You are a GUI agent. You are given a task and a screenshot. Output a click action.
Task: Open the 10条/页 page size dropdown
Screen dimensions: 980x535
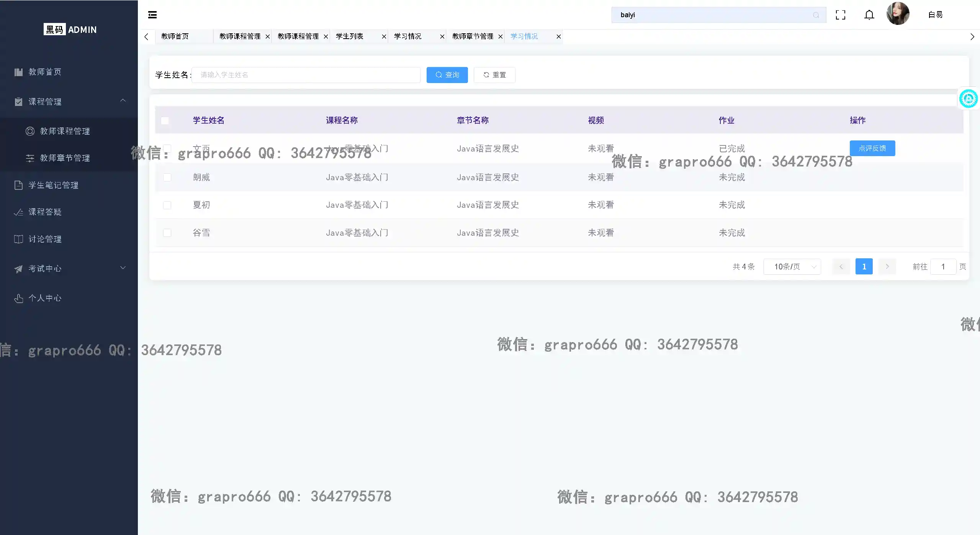tap(792, 266)
